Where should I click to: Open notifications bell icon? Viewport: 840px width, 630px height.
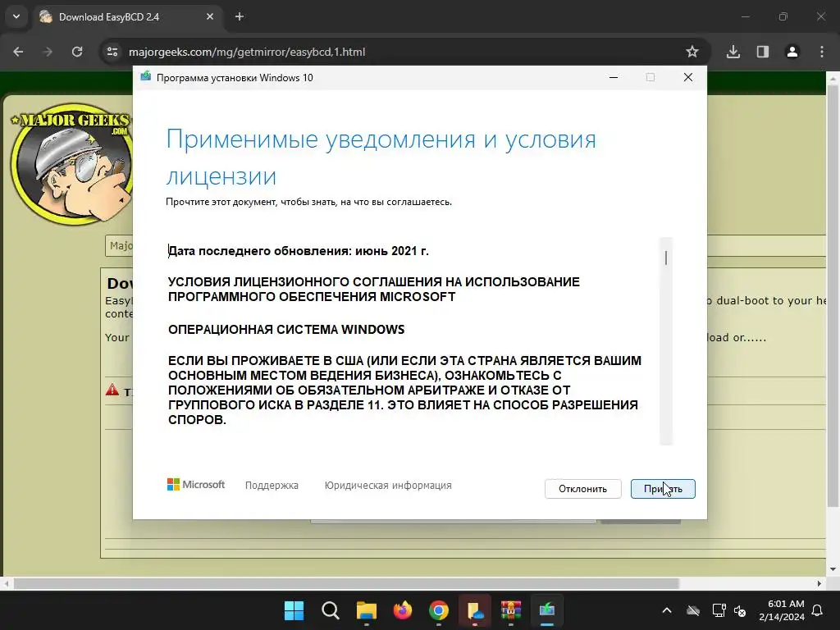(x=818, y=610)
